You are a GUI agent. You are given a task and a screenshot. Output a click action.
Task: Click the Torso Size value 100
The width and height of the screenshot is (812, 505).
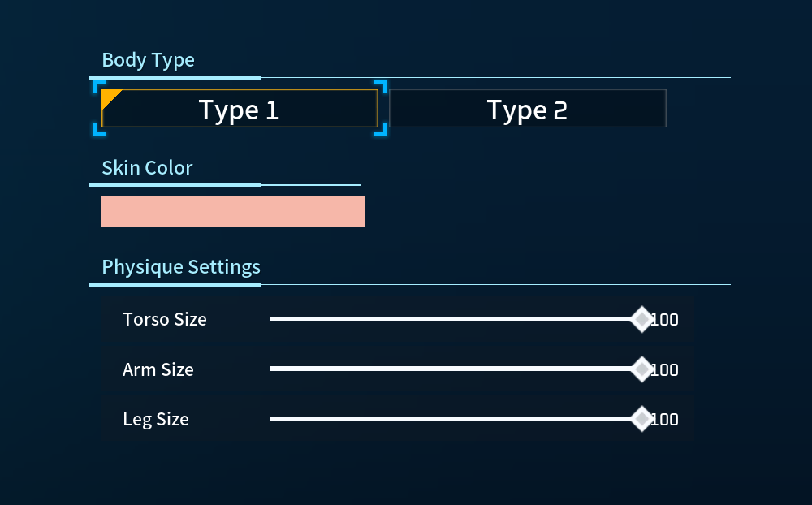coord(665,320)
